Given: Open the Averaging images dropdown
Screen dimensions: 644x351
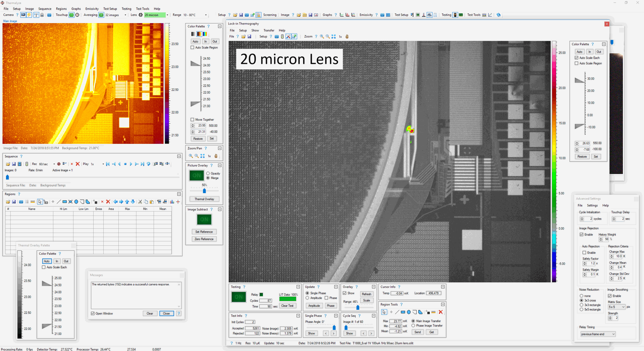Looking at the screenshot, I should click(x=125, y=15).
